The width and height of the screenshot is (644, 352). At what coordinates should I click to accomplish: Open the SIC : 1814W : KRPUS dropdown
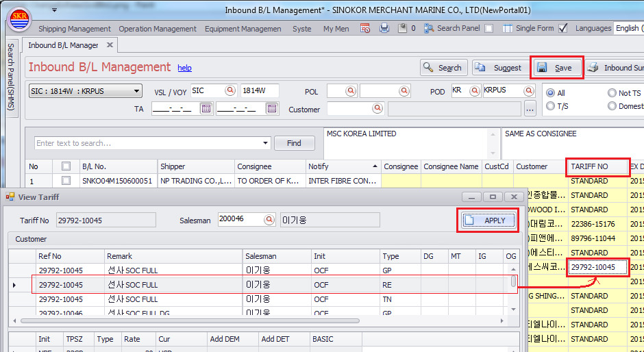[x=136, y=91]
